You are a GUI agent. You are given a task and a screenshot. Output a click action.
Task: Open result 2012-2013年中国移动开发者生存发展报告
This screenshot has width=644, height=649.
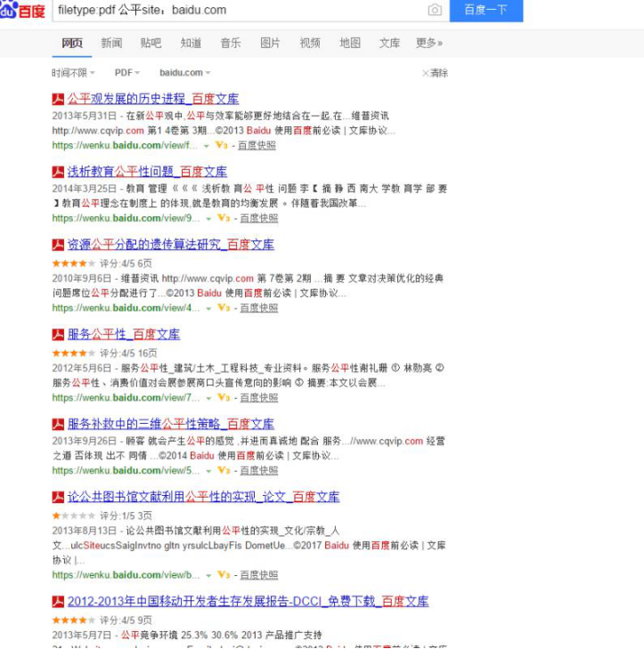coord(249,601)
